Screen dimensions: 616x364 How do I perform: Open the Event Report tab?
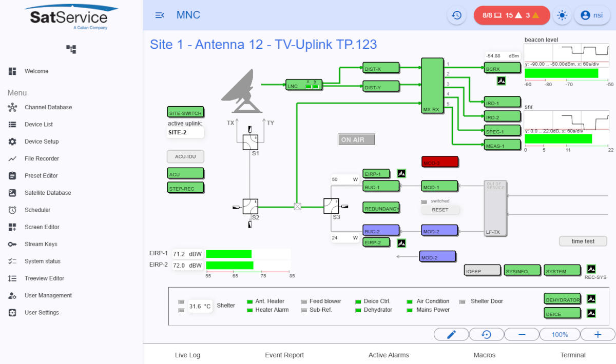(284, 355)
